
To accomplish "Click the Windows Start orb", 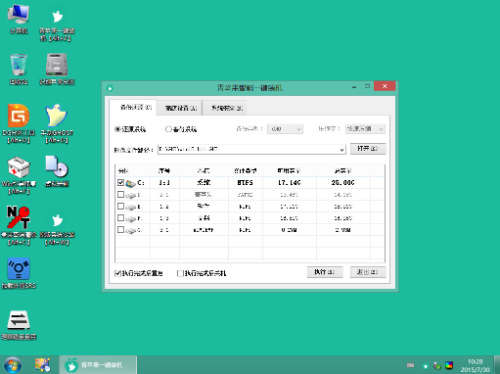I will pyautogui.click(x=12, y=365).
